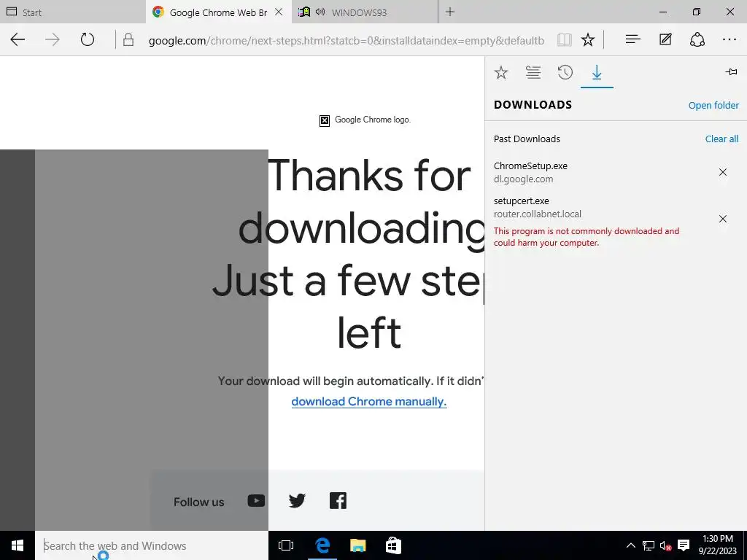Click the muted volume tray icon

pos(665,545)
